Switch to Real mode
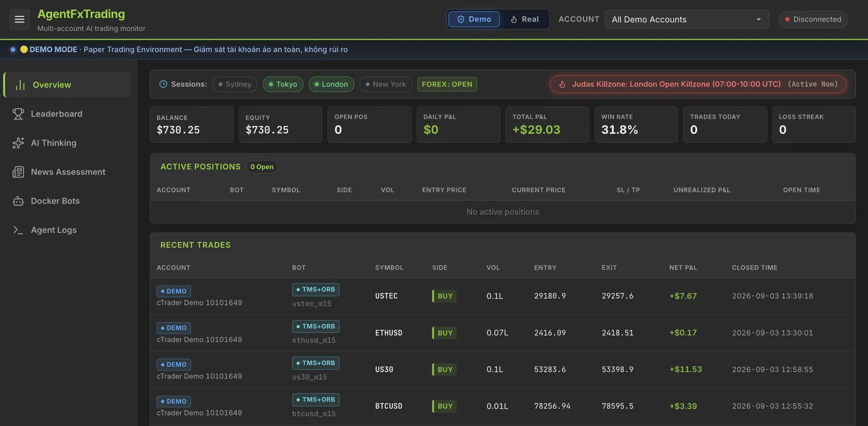Screen dimensions: 868x426 [x=524, y=19]
